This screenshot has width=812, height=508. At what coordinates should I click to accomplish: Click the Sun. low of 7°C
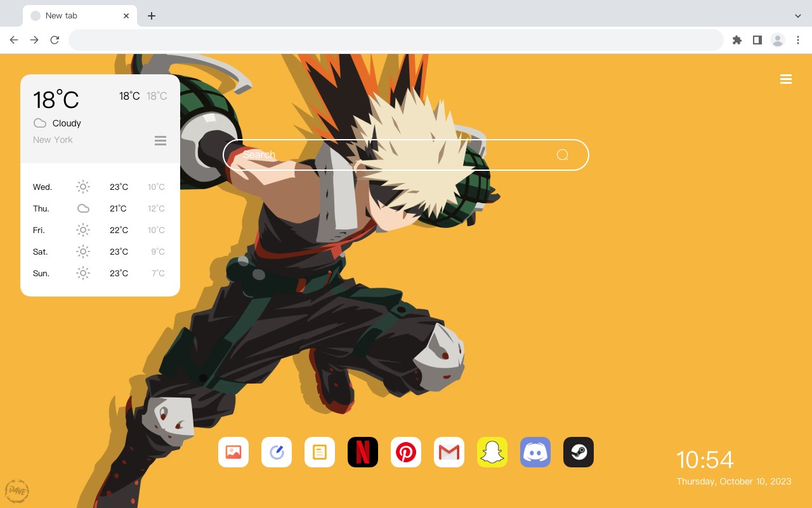(x=158, y=273)
